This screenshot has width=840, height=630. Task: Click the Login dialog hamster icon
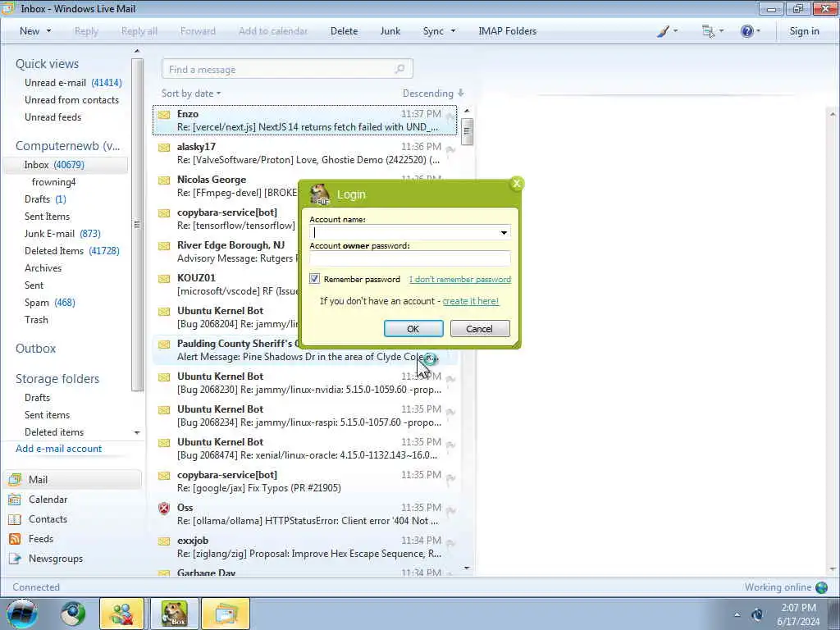320,194
